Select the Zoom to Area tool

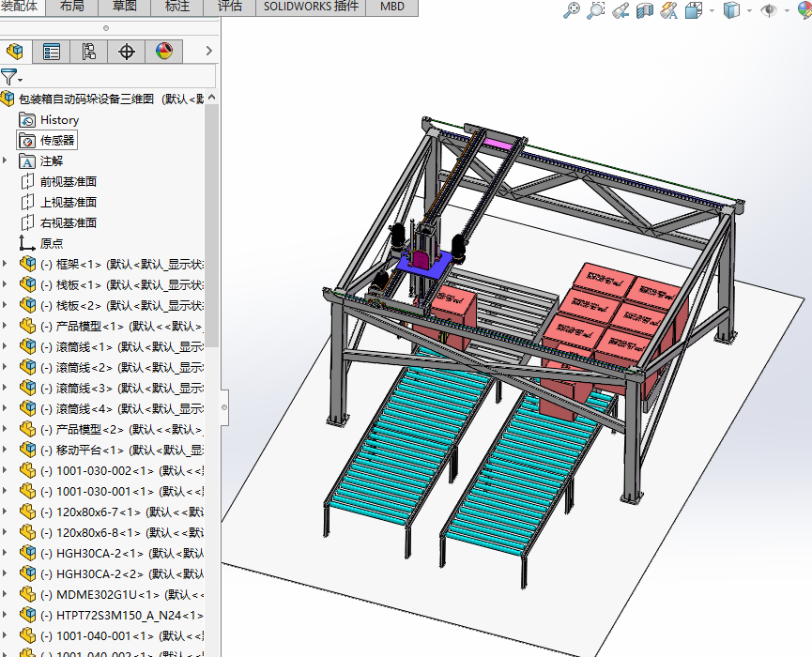click(x=595, y=10)
